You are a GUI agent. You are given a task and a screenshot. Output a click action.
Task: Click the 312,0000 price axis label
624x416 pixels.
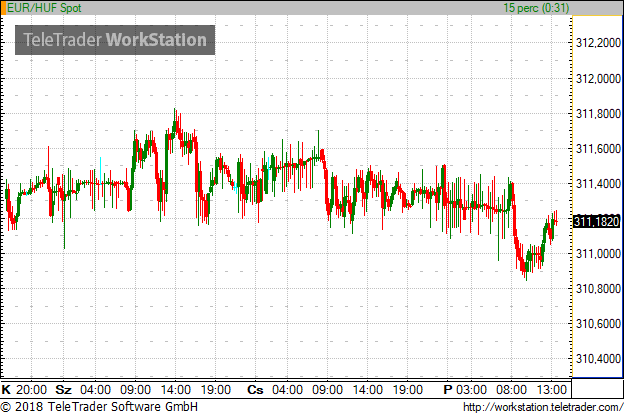point(598,78)
